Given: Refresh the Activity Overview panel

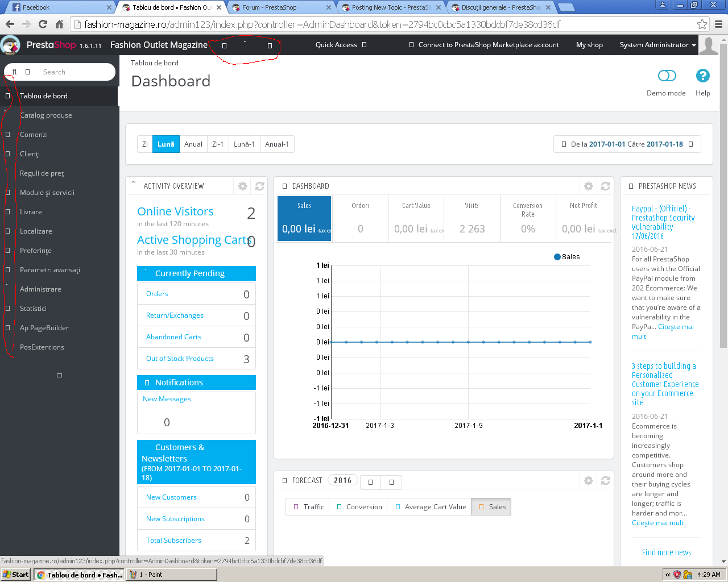Looking at the screenshot, I should (x=260, y=186).
